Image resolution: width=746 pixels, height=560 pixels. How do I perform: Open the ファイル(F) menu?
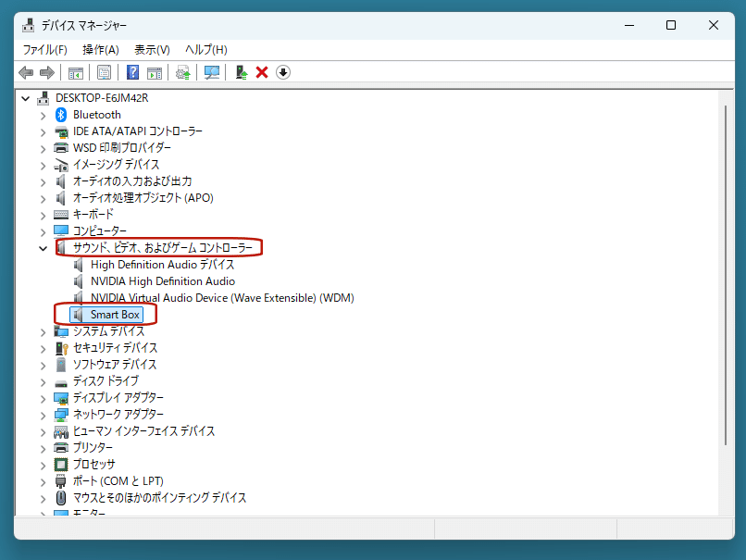tap(45, 49)
